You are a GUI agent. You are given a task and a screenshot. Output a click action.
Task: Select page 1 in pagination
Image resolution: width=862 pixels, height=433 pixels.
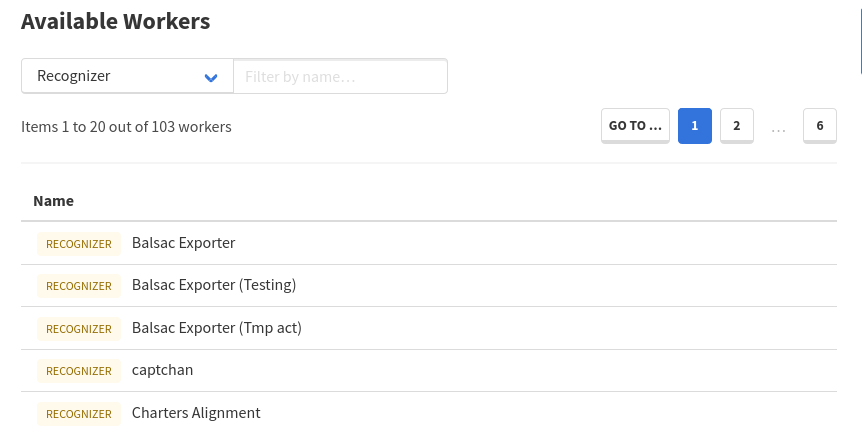click(x=694, y=126)
